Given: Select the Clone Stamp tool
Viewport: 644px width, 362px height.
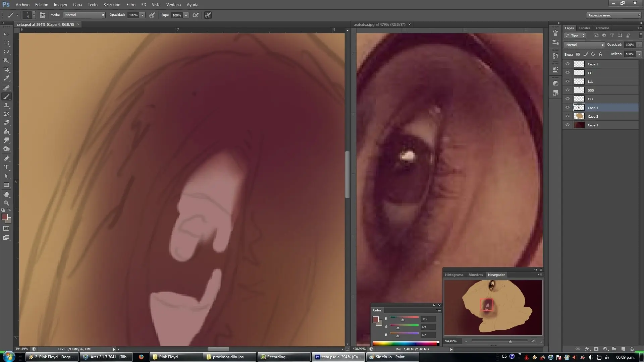Looking at the screenshot, I should [x=6, y=105].
